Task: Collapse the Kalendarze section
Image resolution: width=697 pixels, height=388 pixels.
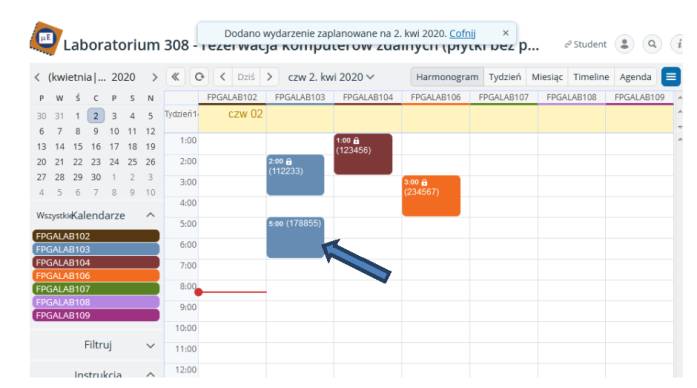Action: (151, 215)
